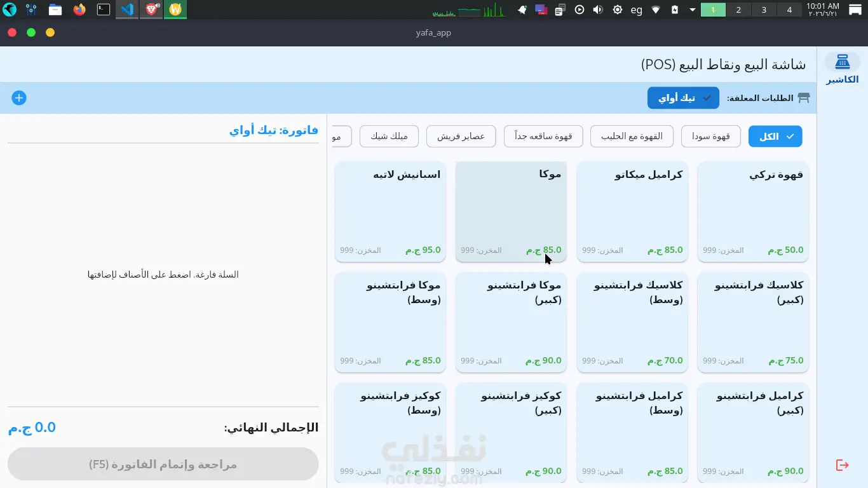Click the volume speaker tray icon
This screenshot has height=488, width=868.
[598, 10]
